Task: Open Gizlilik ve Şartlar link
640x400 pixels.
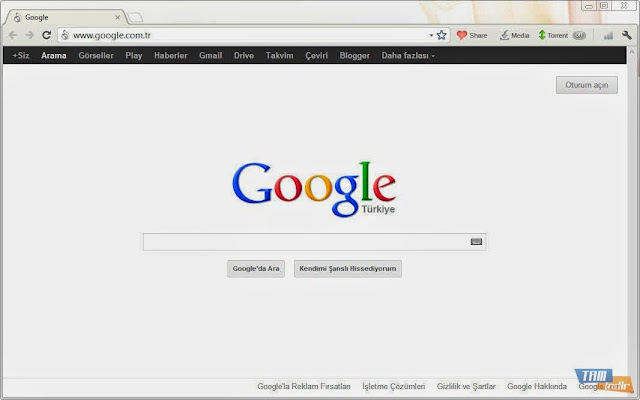Action: [466, 386]
